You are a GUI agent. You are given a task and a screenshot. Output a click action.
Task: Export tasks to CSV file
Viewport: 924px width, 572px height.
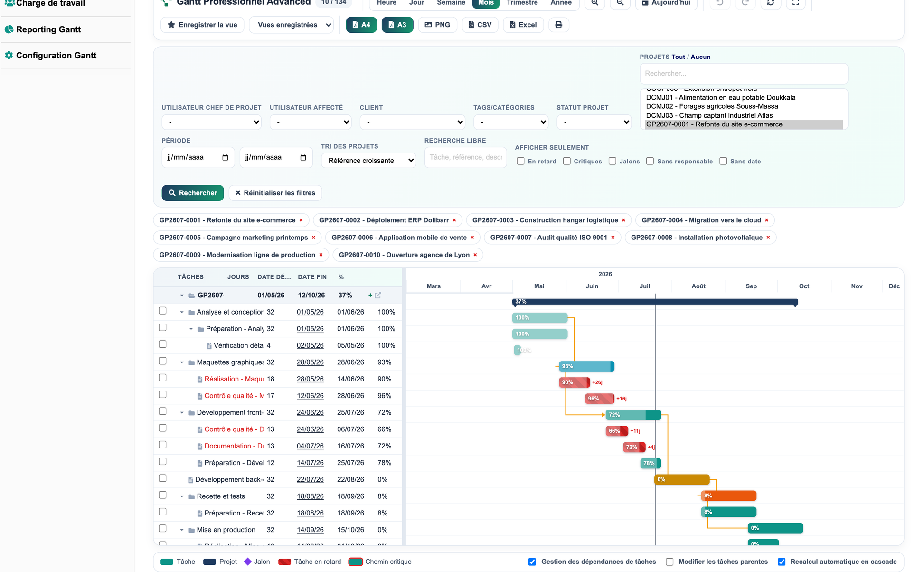point(480,25)
